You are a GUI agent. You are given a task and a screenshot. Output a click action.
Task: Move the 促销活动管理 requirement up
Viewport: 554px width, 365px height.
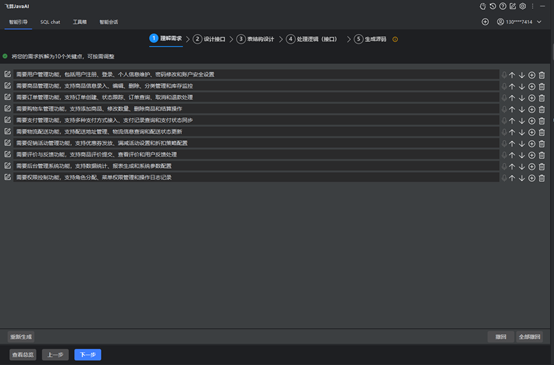(512, 144)
